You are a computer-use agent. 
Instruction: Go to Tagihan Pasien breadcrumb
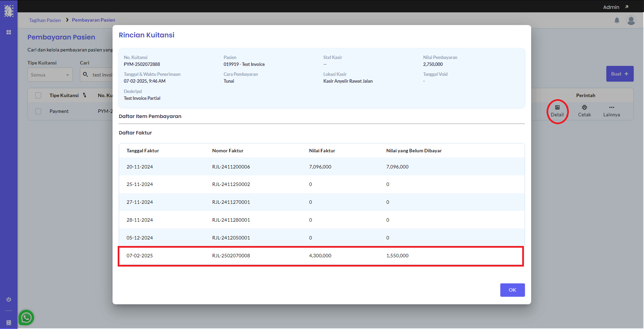pos(45,20)
